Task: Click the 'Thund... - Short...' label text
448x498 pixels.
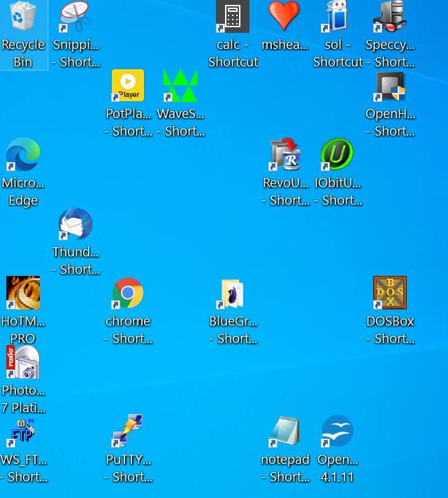Action: (75, 261)
